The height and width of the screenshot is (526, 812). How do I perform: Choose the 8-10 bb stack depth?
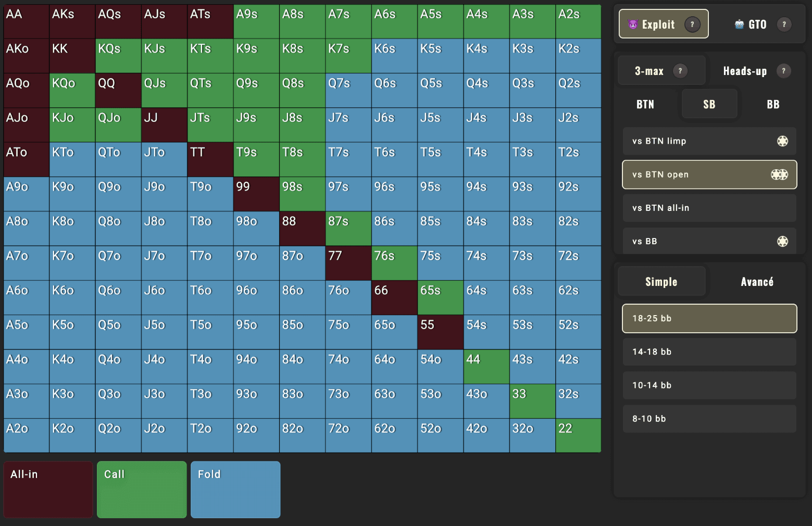709,418
